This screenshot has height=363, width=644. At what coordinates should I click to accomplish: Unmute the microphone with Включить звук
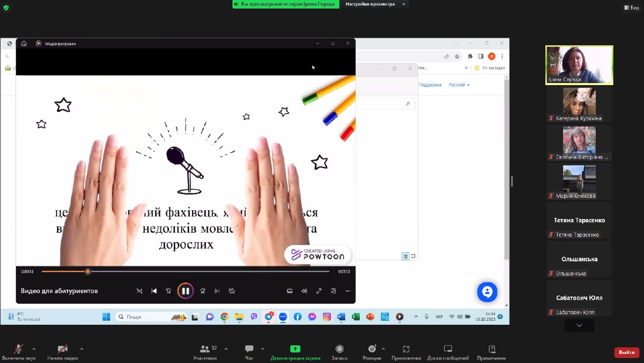pos(19,349)
